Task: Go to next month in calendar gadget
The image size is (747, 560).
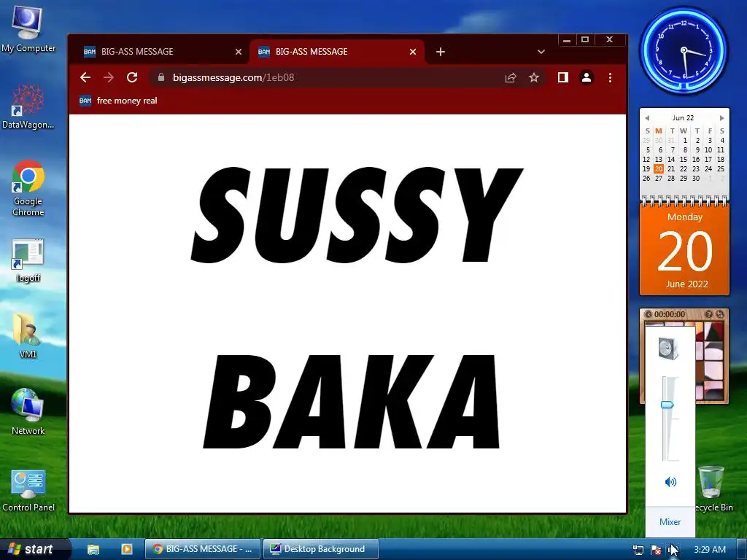Action: click(x=721, y=117)
